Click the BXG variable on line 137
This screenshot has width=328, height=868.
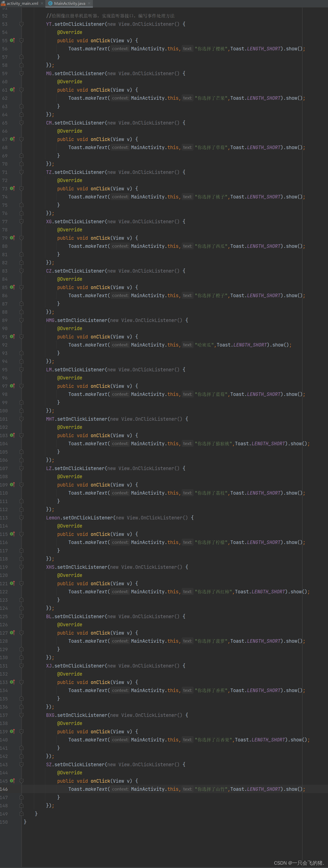(x=50, y=715)
